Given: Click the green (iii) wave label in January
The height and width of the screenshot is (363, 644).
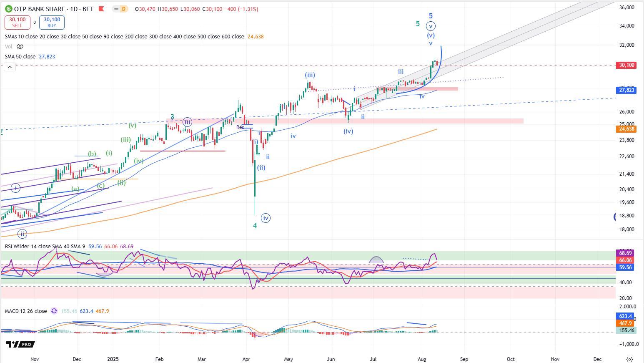Looking at the screenshot, I should (125, 140).
